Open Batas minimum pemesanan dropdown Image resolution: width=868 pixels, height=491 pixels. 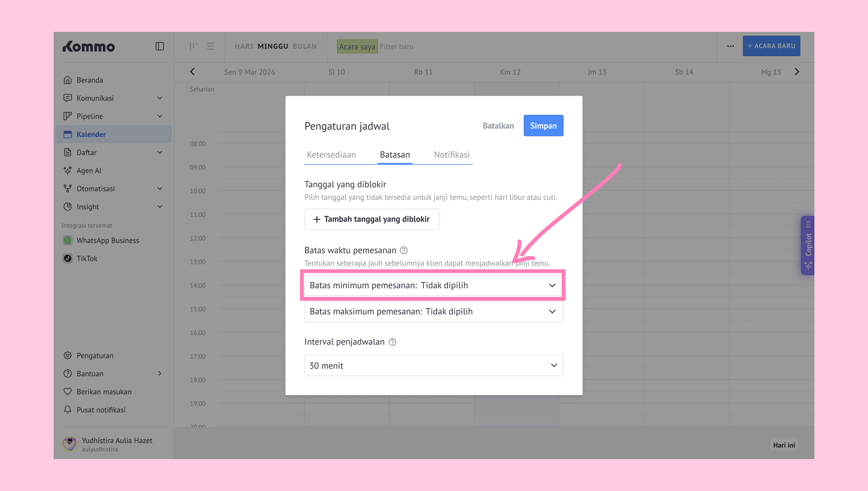[x=433, y=285]
